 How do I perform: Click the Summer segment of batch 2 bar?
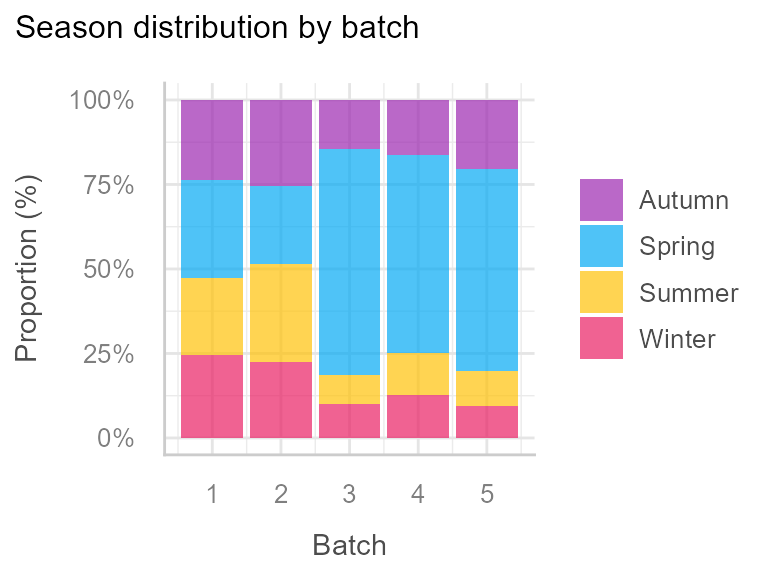(x=281, y=313)
